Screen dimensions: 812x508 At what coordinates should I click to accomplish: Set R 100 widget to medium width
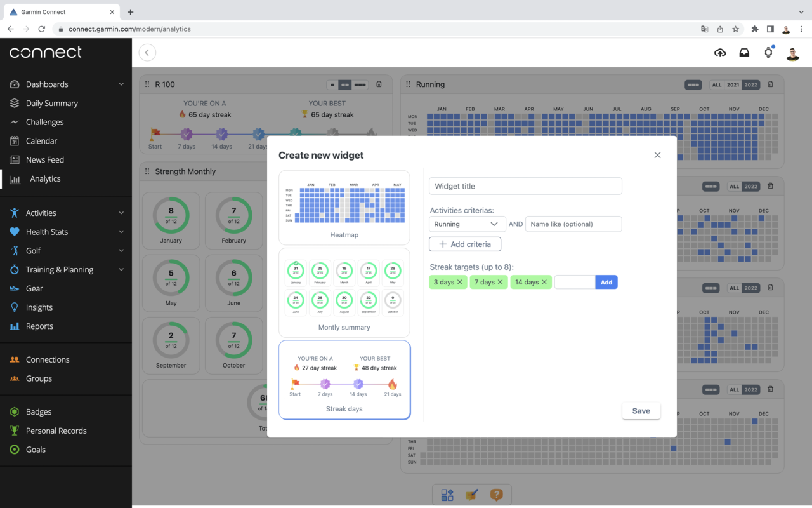(x=344, y=84)
